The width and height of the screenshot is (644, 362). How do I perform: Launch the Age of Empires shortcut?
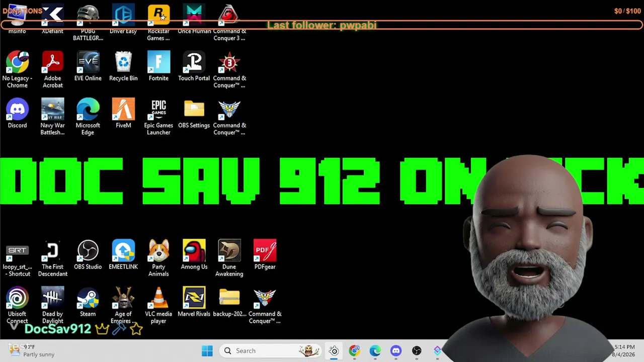[123, 305]
